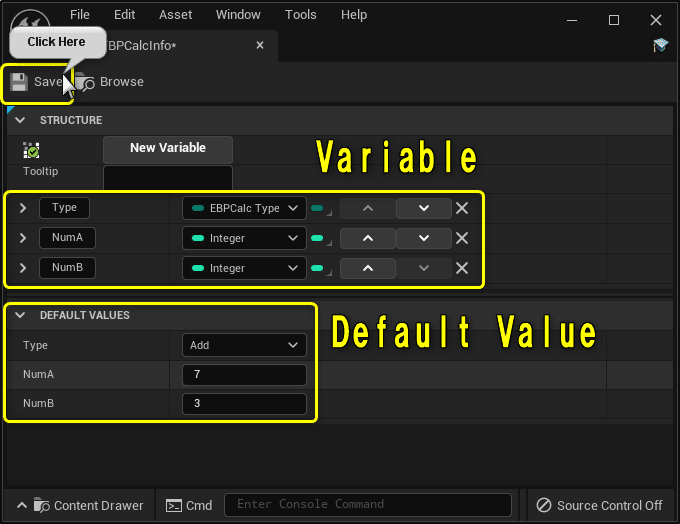This screenshot has height=524, width=680.
Task: Click the Cmd console icon
Action: pos(174,506)
